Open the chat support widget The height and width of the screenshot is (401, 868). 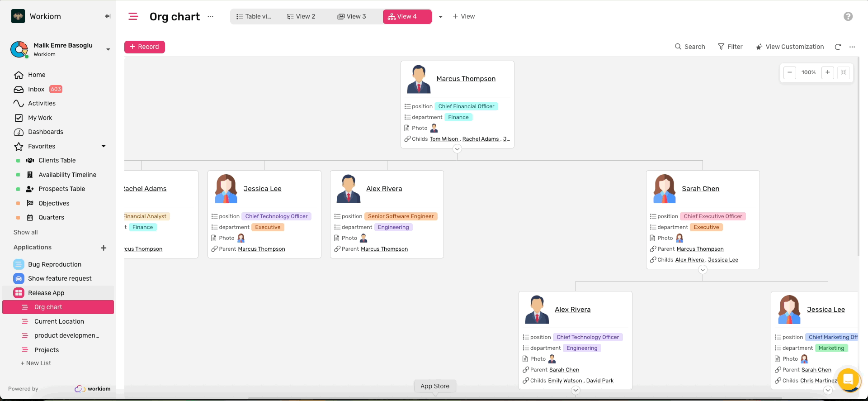849,379
